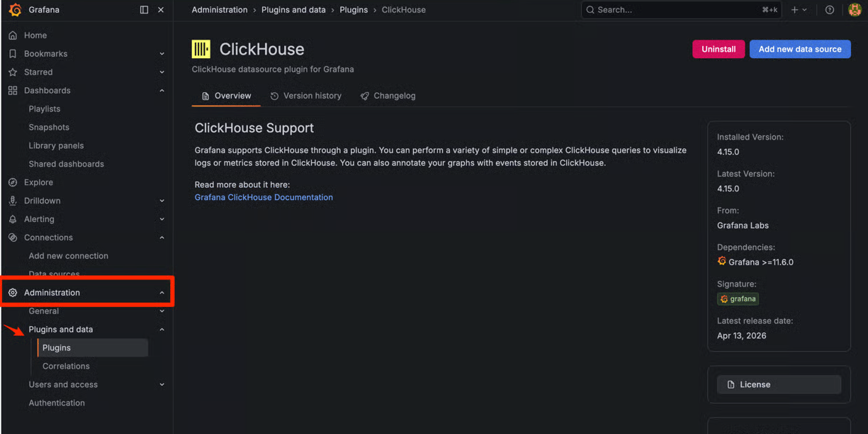Click the Starred star icon
This screenshot has height=434, width=868.
click(x=13, y=72)
